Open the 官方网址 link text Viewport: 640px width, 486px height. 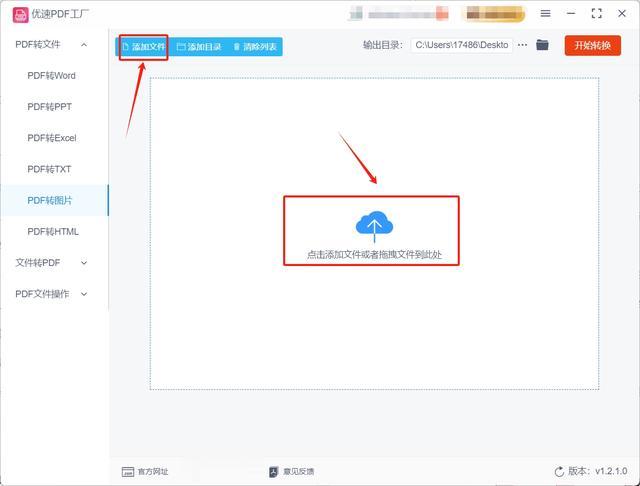click(153, 472)
